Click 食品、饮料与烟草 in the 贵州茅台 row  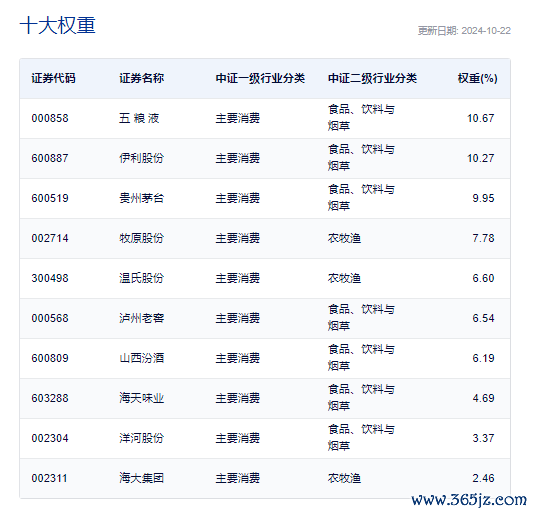tap(361, 198)
